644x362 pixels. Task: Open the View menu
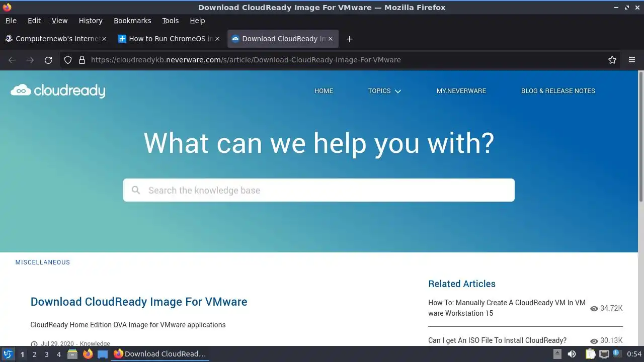tap(59, 21)
